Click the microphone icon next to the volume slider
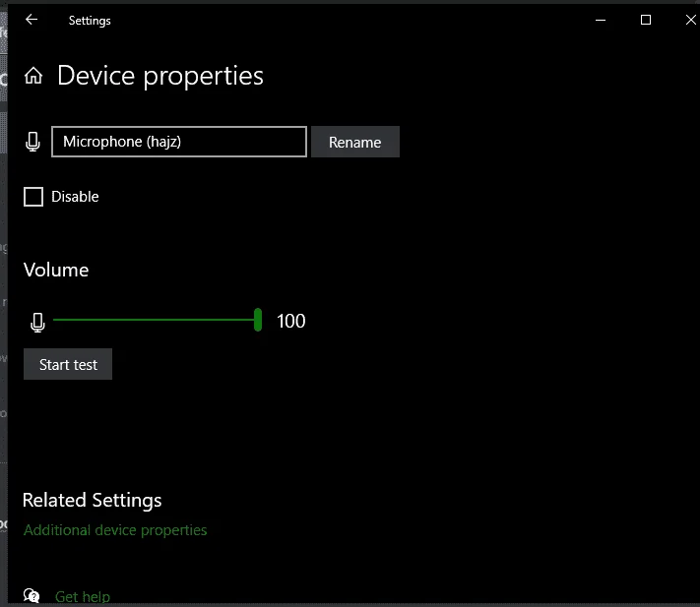 tap(37, 322)
